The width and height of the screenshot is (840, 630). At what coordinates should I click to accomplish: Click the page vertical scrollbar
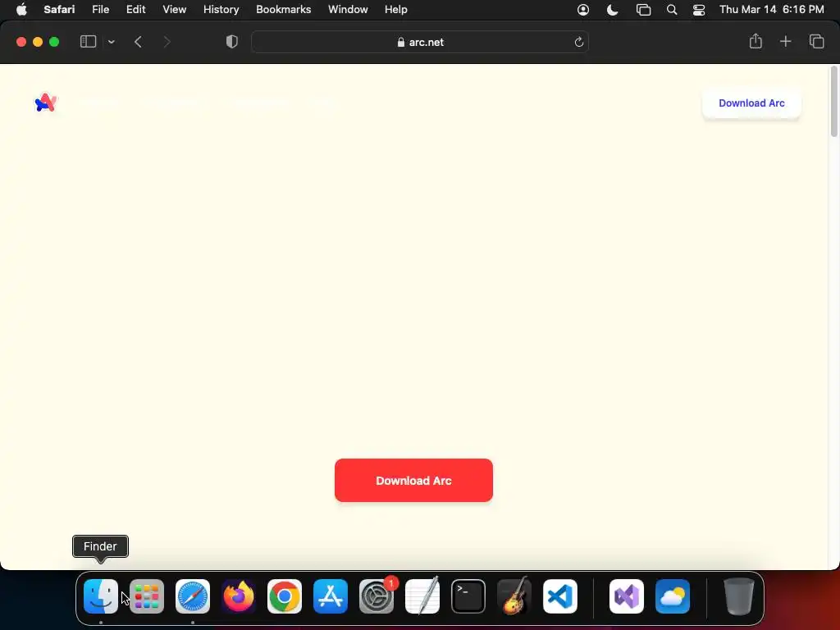tap(833, 102)
